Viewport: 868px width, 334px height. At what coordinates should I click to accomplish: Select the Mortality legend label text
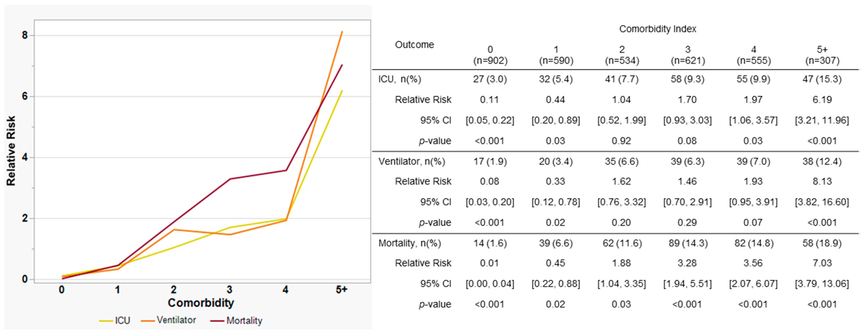(x=244, y=320)
